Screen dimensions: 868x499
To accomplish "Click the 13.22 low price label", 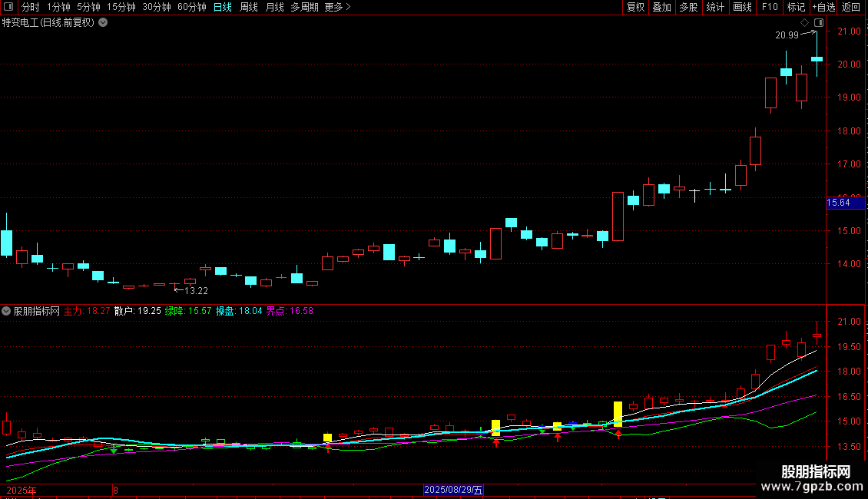I will pos(196,290).
